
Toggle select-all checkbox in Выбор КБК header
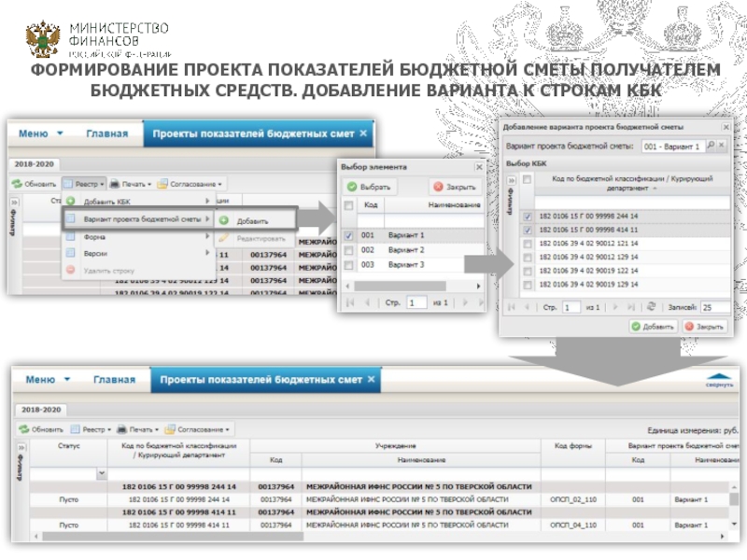pyautogui.click(x=527, y=179)
